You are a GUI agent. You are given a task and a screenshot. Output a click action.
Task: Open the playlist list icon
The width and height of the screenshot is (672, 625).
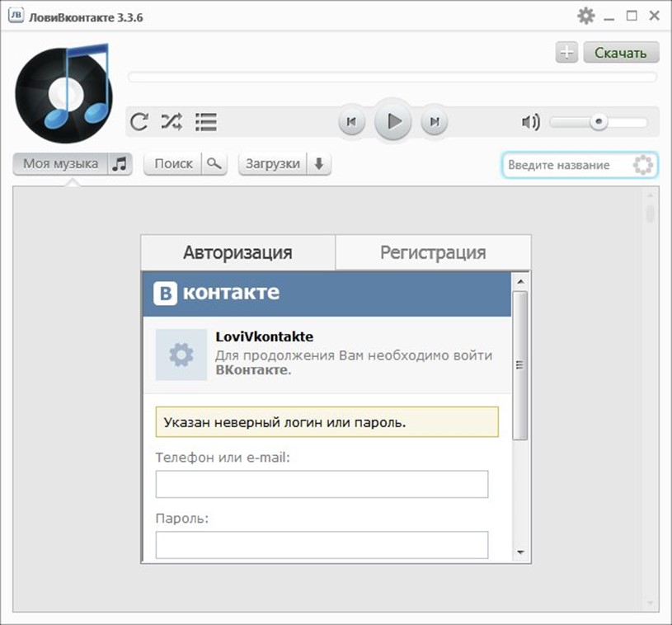tap(205, 122)
